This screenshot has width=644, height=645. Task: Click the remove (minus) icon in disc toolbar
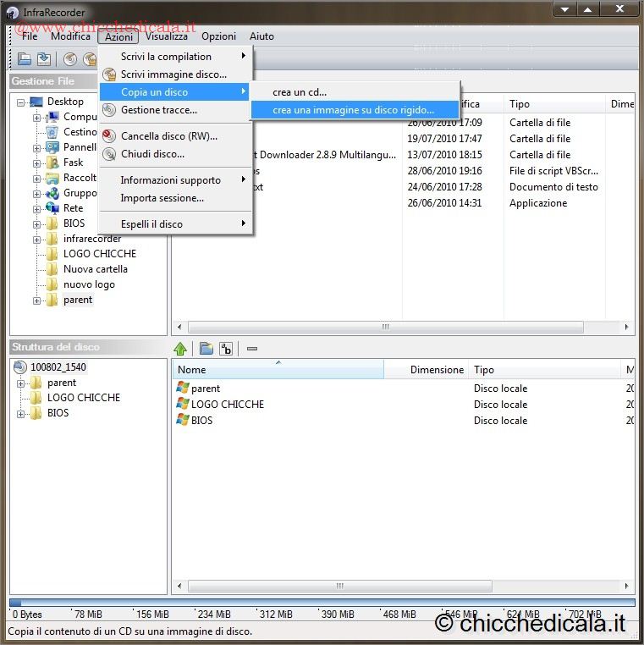coord(251,349)
